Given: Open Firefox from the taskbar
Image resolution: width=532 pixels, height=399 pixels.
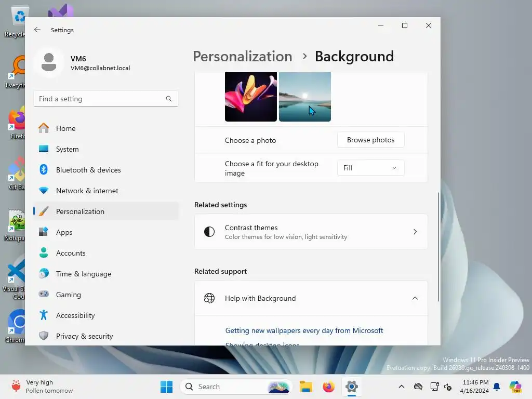Looking at the screenshot, I should click(328, 387).
